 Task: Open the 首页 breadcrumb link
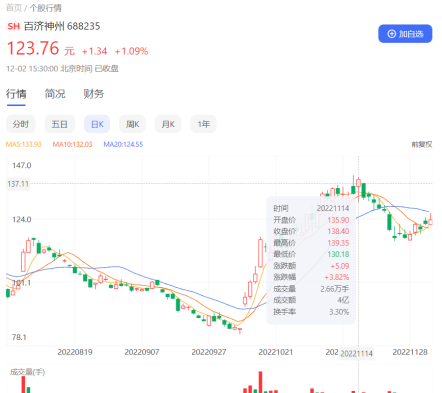(14, 8)
